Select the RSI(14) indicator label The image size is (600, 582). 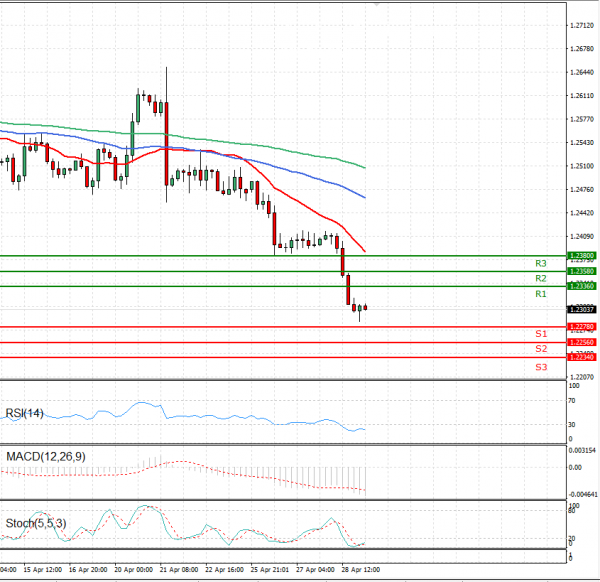(25, 413)
